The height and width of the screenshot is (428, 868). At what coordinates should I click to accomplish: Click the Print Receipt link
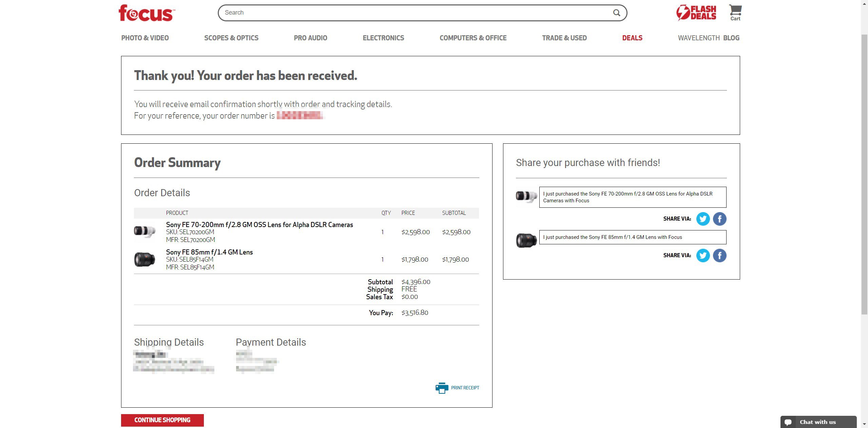pyautogui.click(x=465, y=388)
